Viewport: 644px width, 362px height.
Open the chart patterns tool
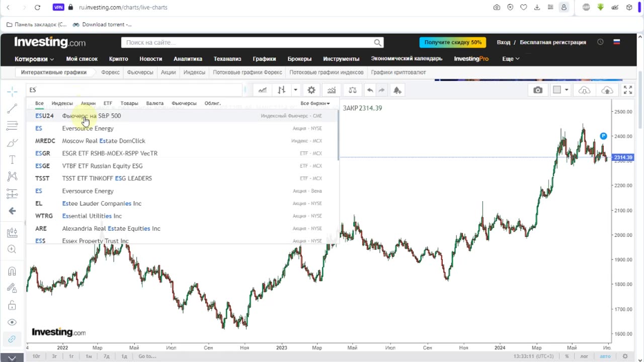pos(12,176)
